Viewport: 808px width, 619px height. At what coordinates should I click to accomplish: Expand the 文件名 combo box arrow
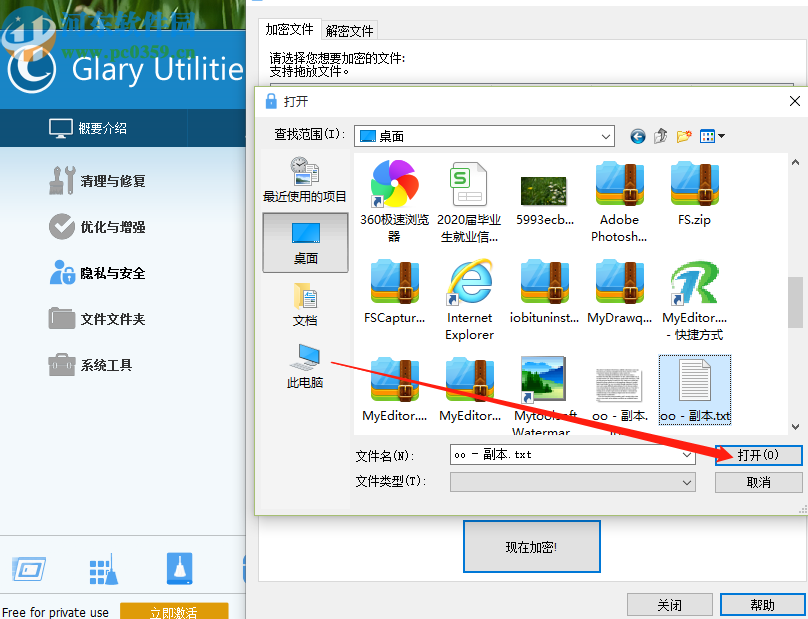point(686,455)
